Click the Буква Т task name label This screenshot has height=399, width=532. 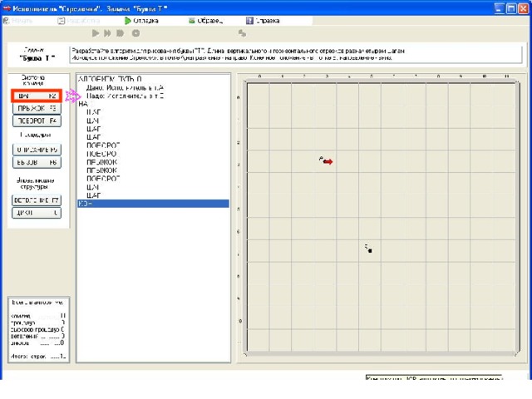(37, 58)
